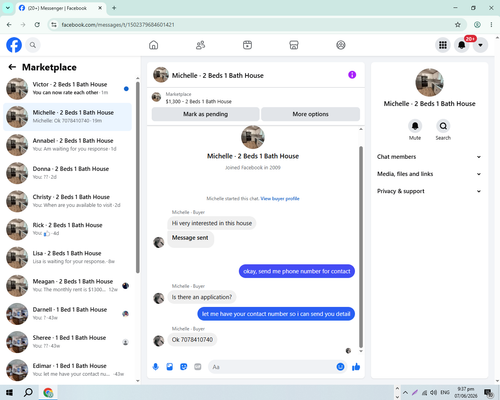Open View buyer profile link

(x=280, y=199)
